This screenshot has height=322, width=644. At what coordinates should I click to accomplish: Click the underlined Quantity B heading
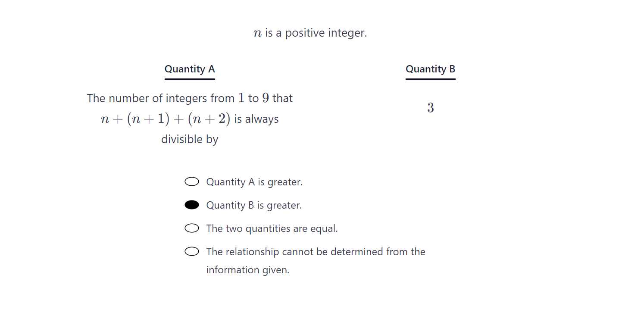pyautogui.click(x=430, y=69)
